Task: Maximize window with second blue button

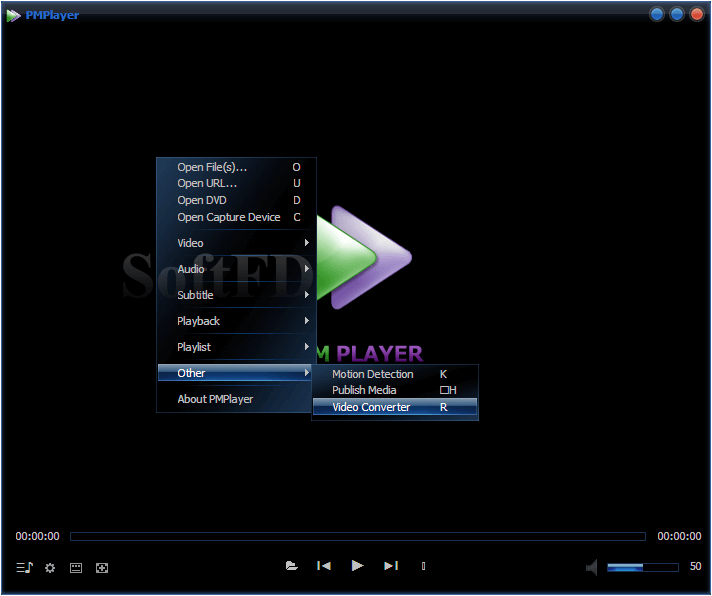Action: [677, 15]
